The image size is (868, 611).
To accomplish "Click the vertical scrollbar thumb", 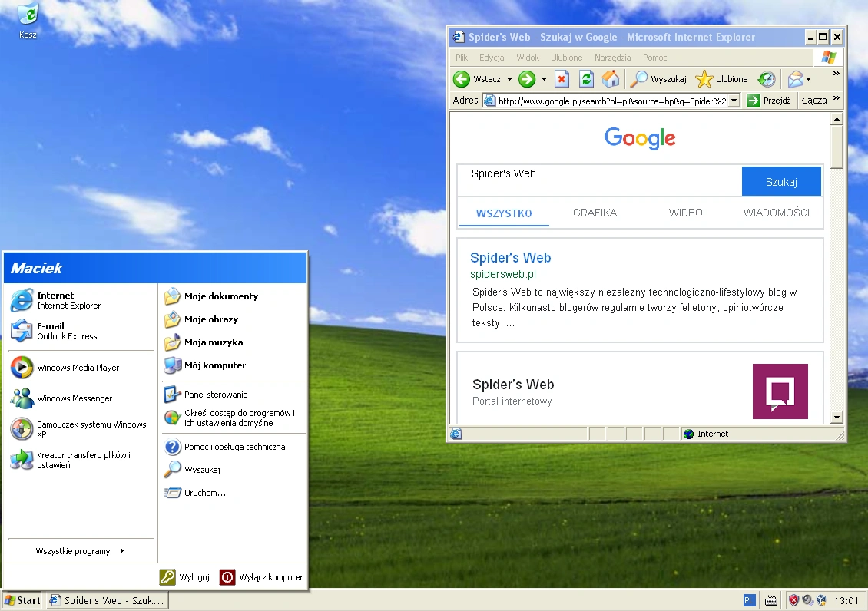I will 837,147.
